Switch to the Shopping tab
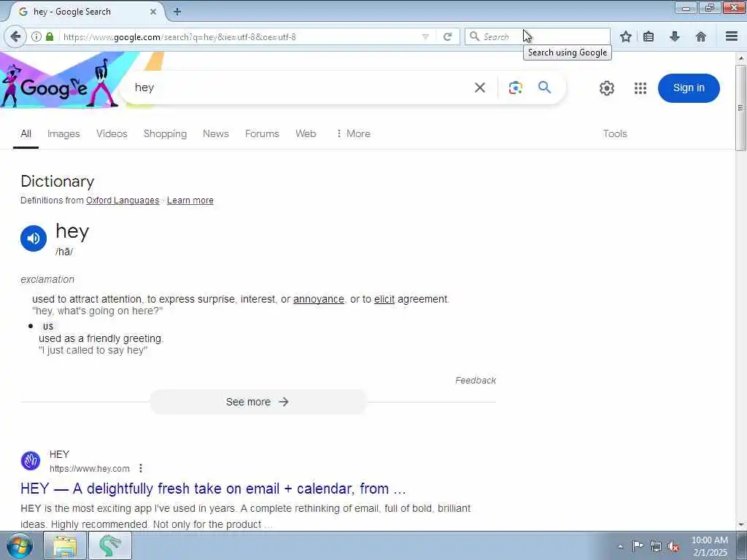 [165, 134]
